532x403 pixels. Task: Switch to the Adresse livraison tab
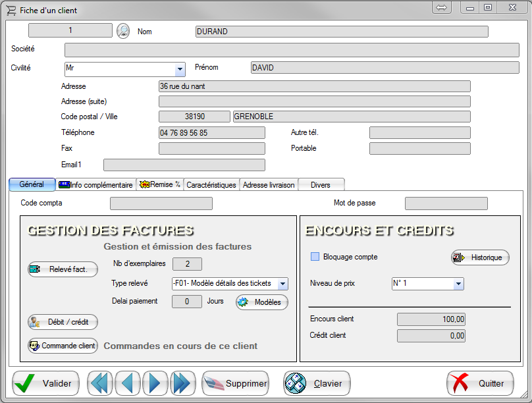[269, 185]
